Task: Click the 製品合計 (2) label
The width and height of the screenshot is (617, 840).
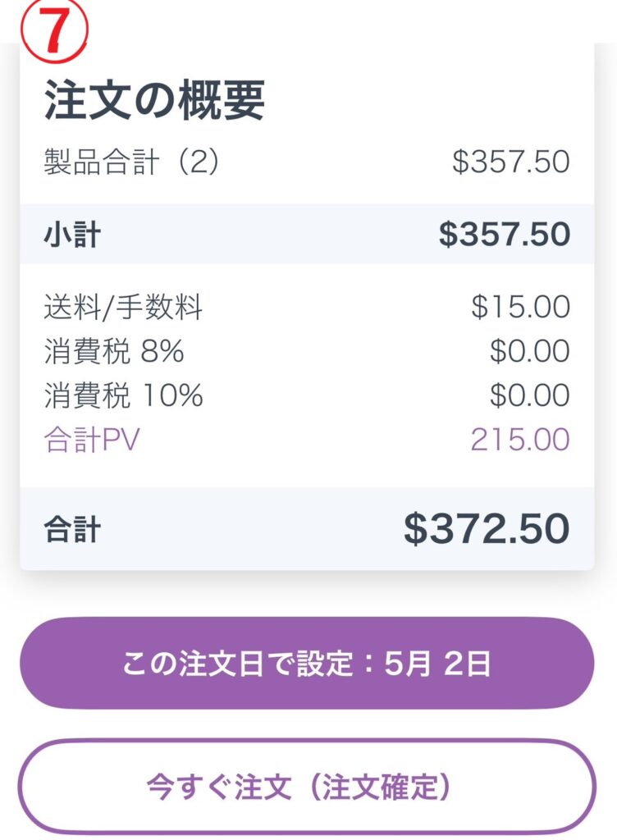Action: click(132, 162)
